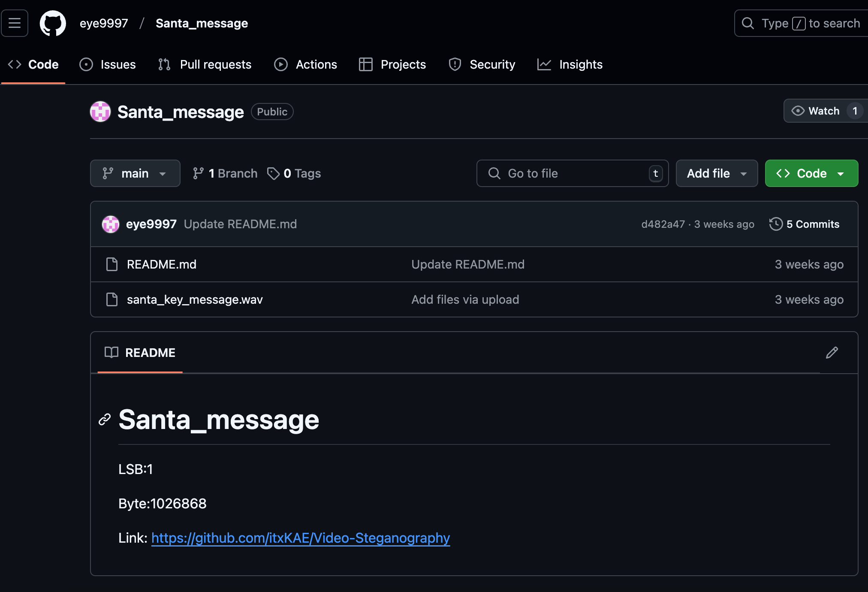Viewport: 868px width, 592px height.
Task: Click the santa_key_message.wav file icon
Action: pyautogui.click(x=112, y=299)
